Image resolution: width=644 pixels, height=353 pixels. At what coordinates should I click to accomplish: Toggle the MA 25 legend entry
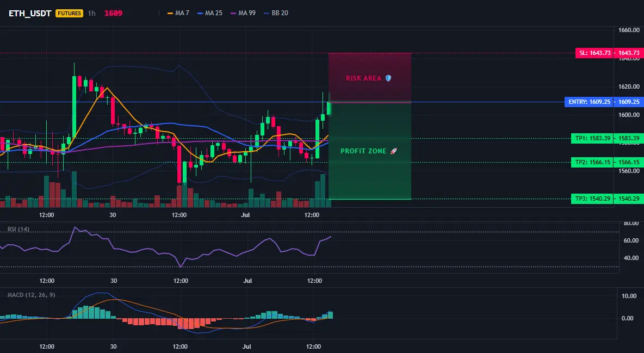[x=210, y=13]
